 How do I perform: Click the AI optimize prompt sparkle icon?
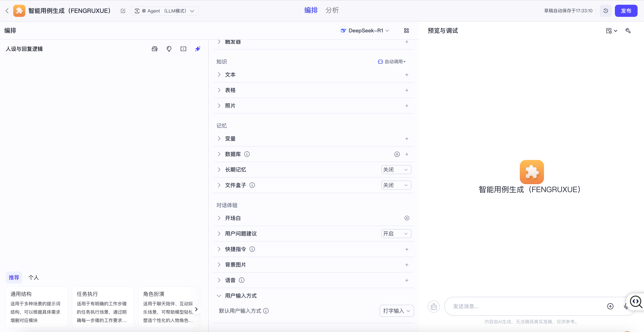198,49
